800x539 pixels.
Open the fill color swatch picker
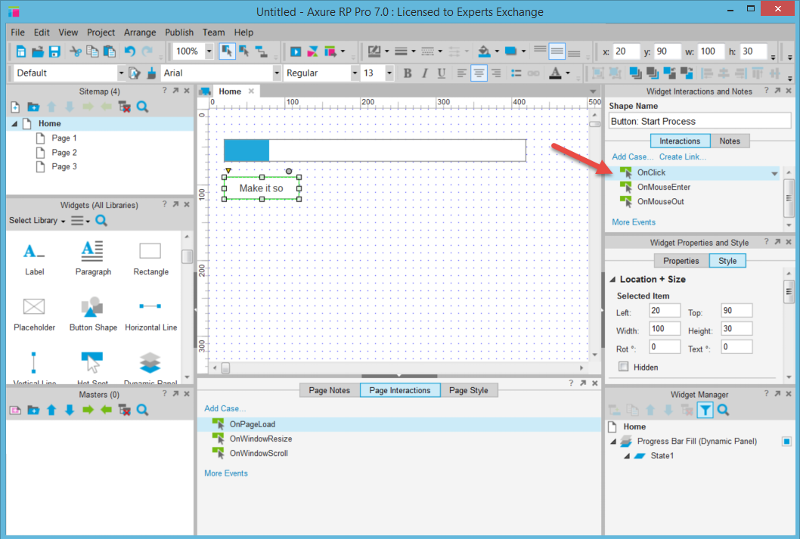click(483, 51)
